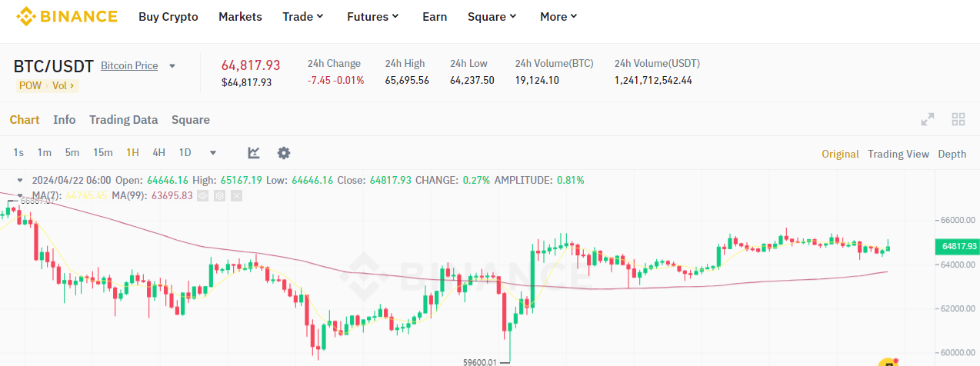Open chart settings gear icon

(284, 153)
